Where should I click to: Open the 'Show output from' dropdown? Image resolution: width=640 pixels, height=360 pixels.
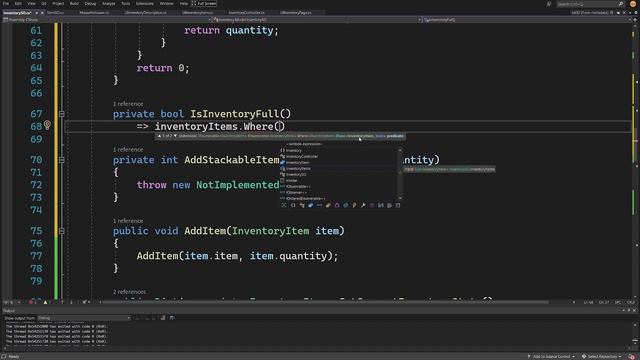tap(84, 318)
